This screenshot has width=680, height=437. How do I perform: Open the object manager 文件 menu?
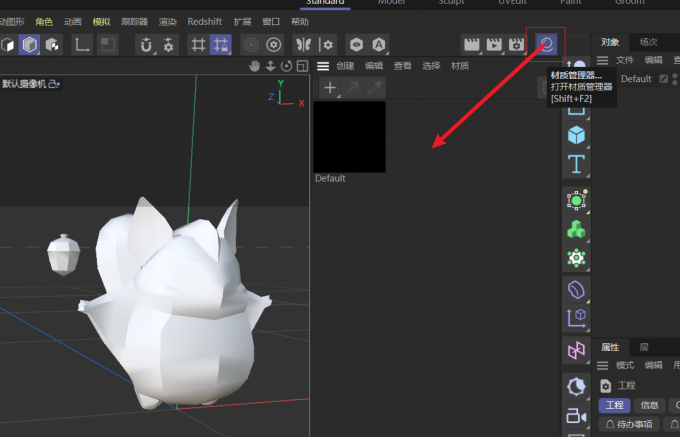(625, 60)
